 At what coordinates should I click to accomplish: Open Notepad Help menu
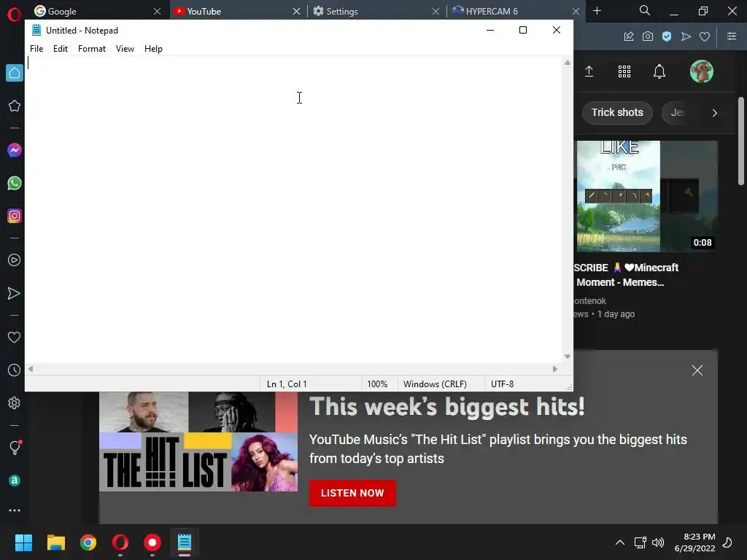click(153, 49)
